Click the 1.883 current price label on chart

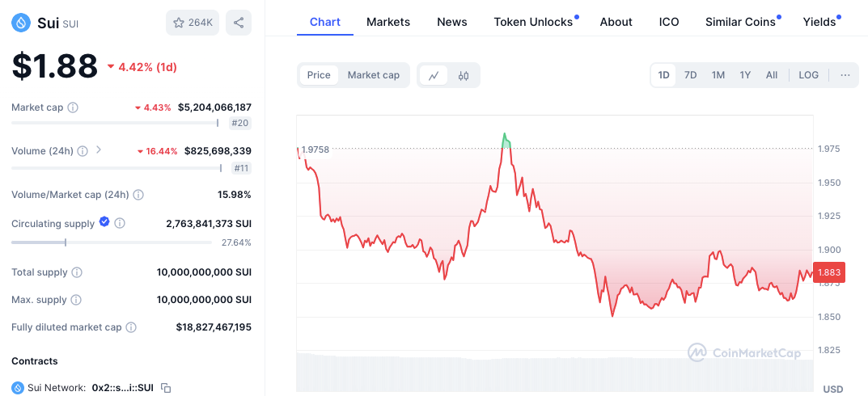pyautogui.click(x=828, y=272)
